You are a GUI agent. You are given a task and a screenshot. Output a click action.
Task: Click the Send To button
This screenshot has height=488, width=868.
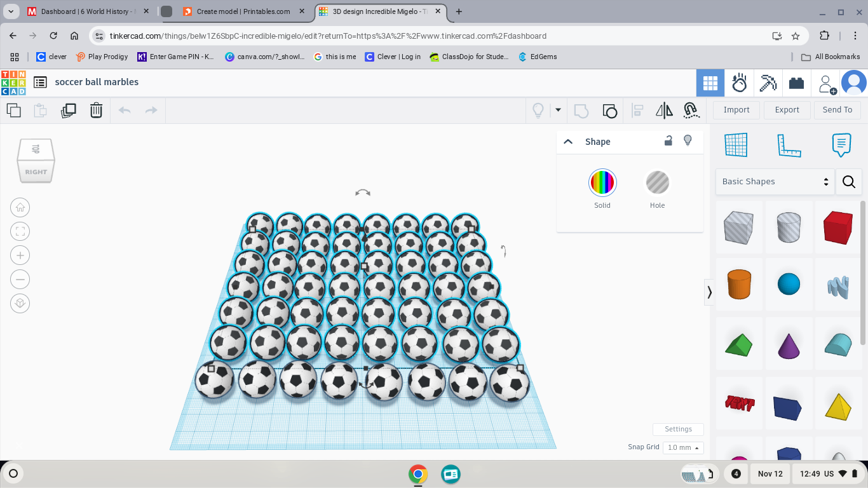tap(837, 110)
